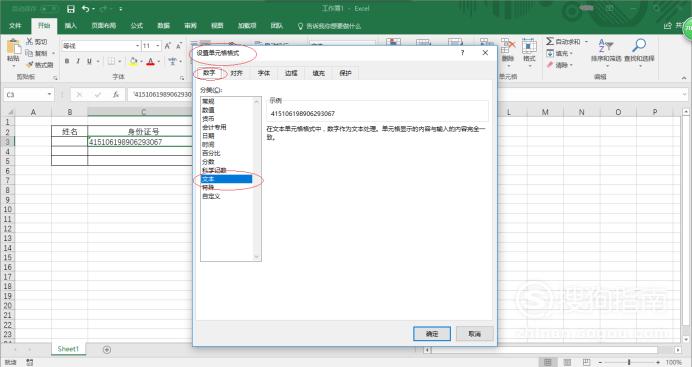692x367 pixels.
Task: Collapse the ribbon with the chevron
Action: pyautogui.click(x=684, y=78)
